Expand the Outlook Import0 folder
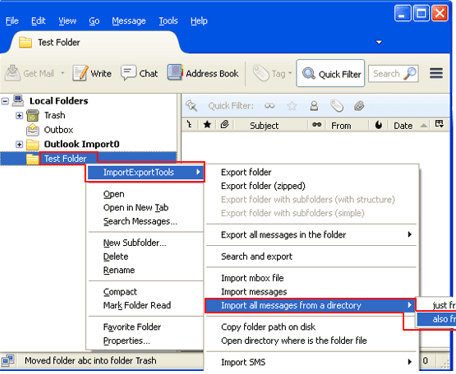Image resolution: width=456 pixels, height=374 pixels. click(19, 144)
